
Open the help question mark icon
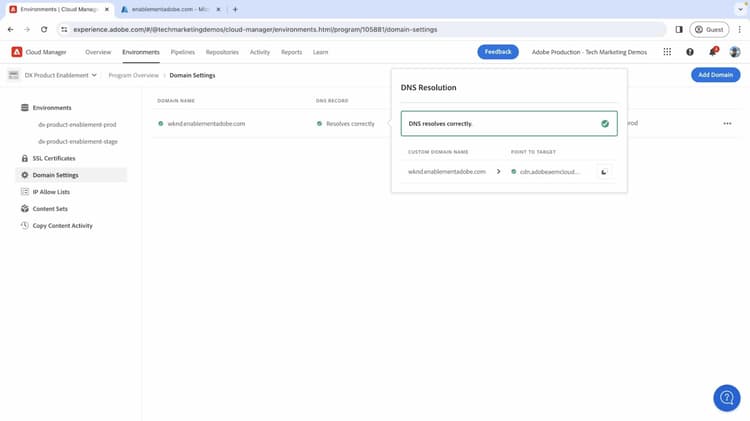tap(690, 52)
